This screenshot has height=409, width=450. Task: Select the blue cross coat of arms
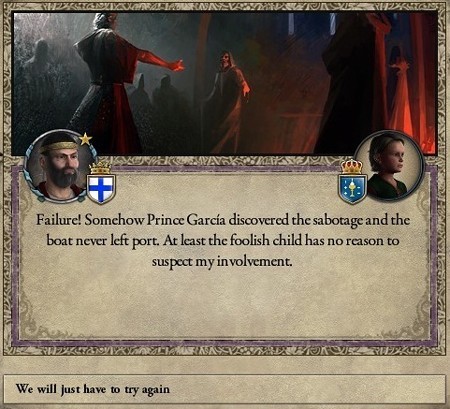click(x=101, y=189)
